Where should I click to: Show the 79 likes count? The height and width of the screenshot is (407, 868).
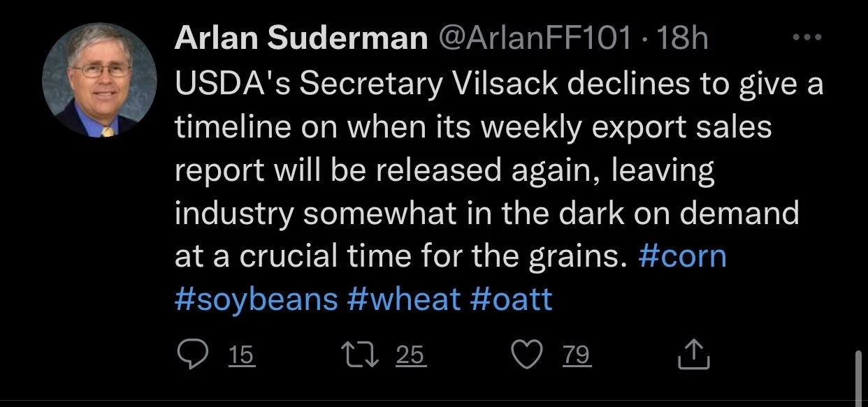(577, 357)
